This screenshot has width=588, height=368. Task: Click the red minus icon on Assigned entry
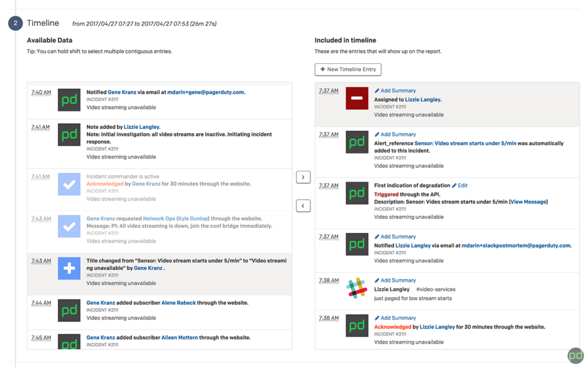(x=357, y=98)
